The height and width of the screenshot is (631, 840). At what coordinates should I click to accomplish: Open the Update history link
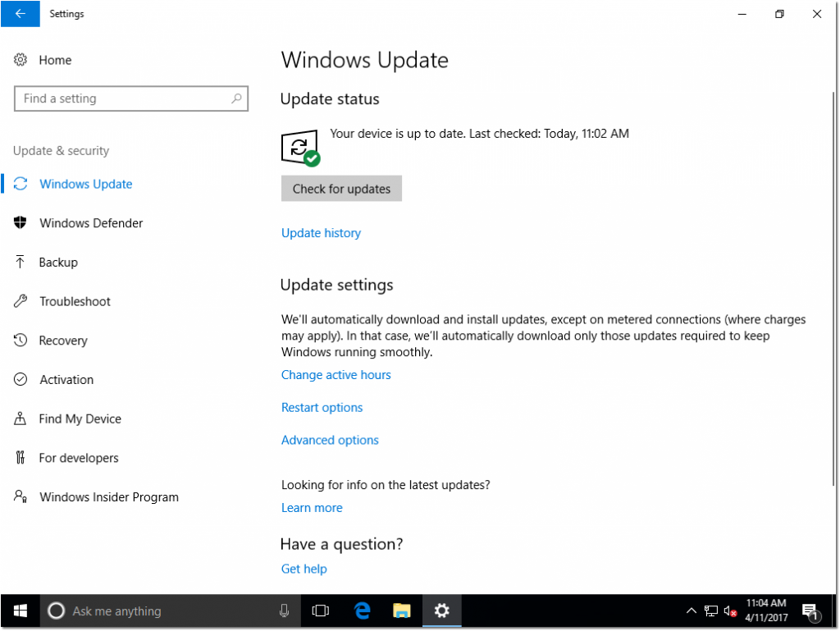coord(321,233)
